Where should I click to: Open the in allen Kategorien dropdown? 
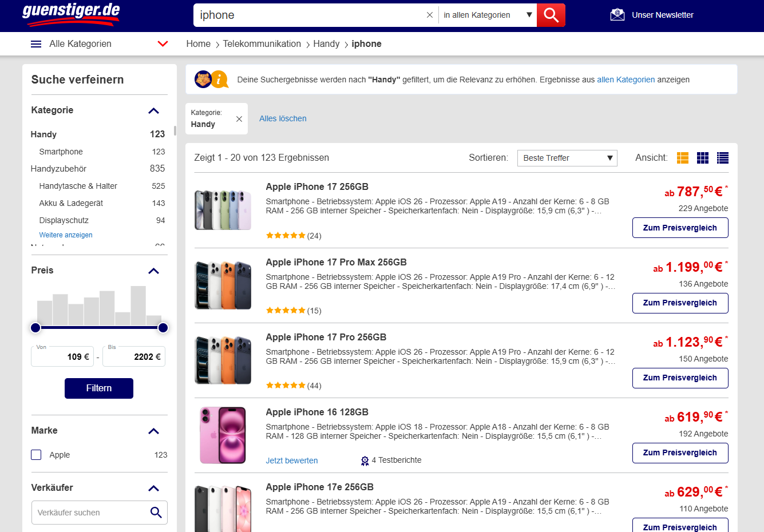tap(488, 15)
